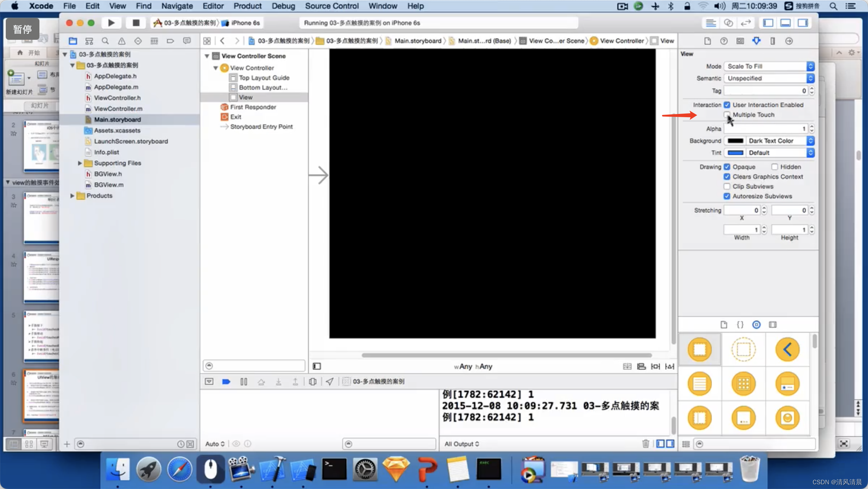Click the All Output filter dropdown at bottom
Viewport: 868px width, 489px height.
pos(462,443)
